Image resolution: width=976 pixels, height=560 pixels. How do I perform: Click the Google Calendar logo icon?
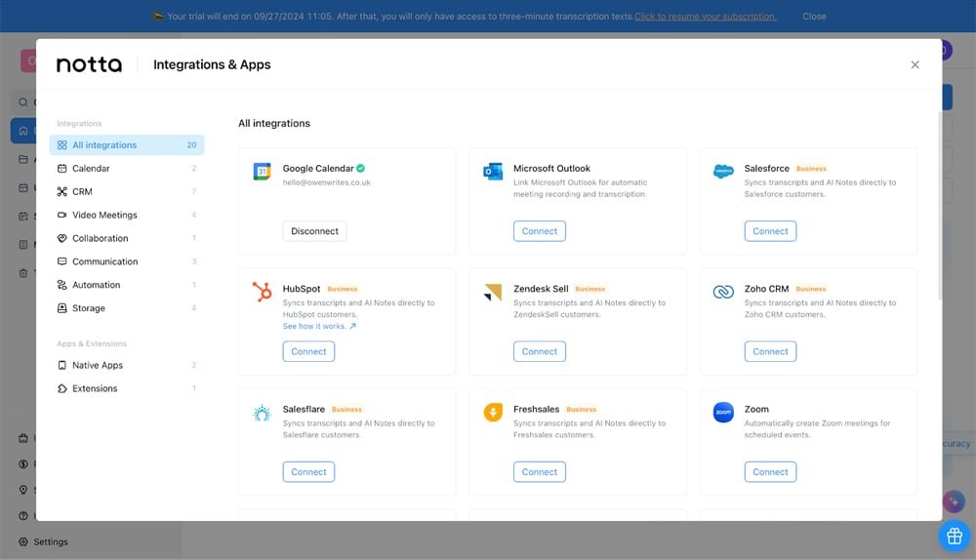pos(262,172)
